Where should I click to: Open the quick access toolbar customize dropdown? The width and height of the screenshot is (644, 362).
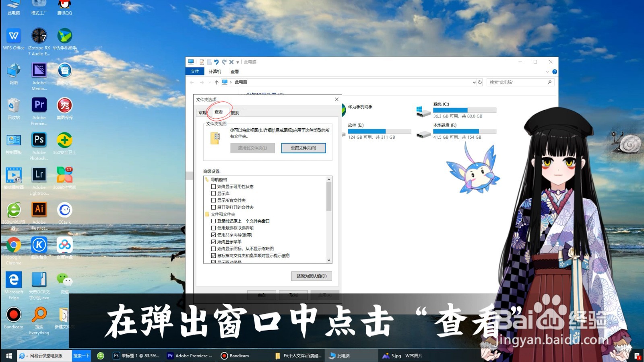pyautogui.click(x=237, y=62)
